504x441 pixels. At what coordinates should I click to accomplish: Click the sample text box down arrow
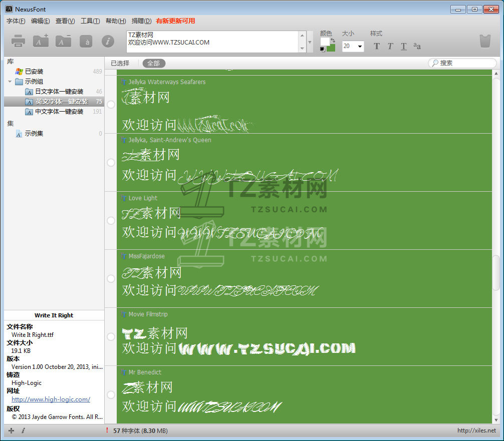click(302, 49)
